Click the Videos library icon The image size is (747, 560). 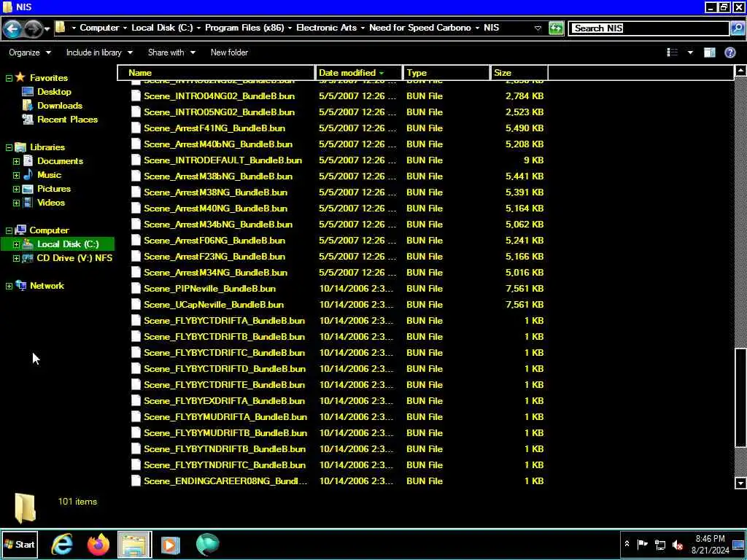28,203
